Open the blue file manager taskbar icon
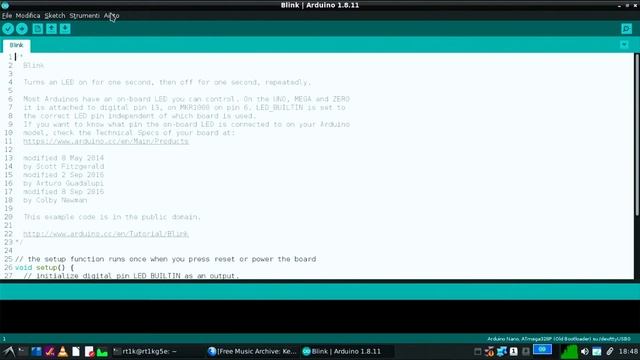Viewport: 640px width, 360px height. [x=36, y=351]
